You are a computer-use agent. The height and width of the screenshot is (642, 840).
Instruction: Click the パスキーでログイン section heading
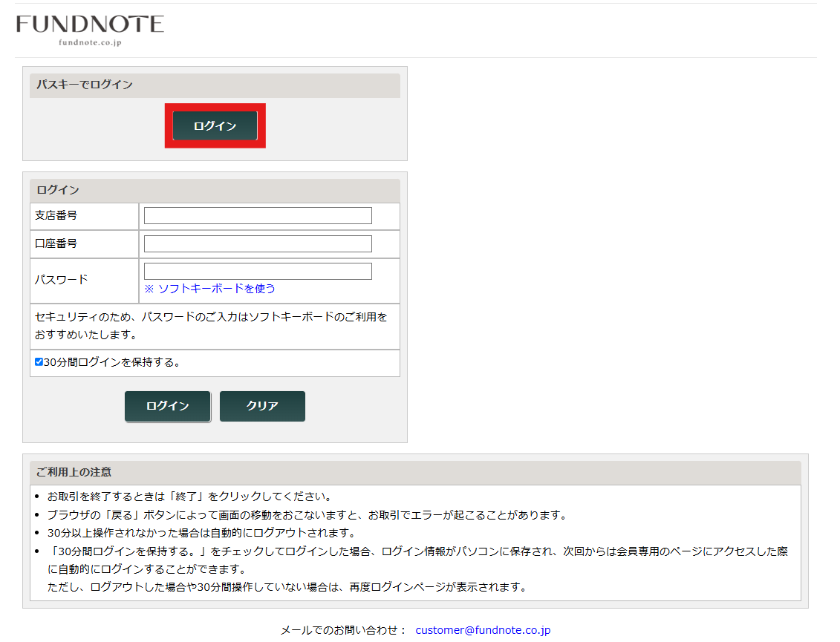(84, 85)
